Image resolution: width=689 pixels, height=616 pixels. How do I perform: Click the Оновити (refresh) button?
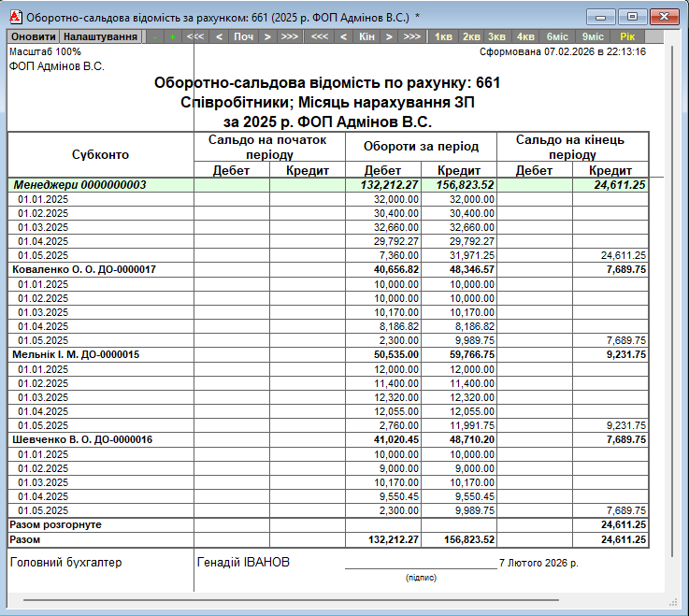pyautogui.click(x=34, y=36)
